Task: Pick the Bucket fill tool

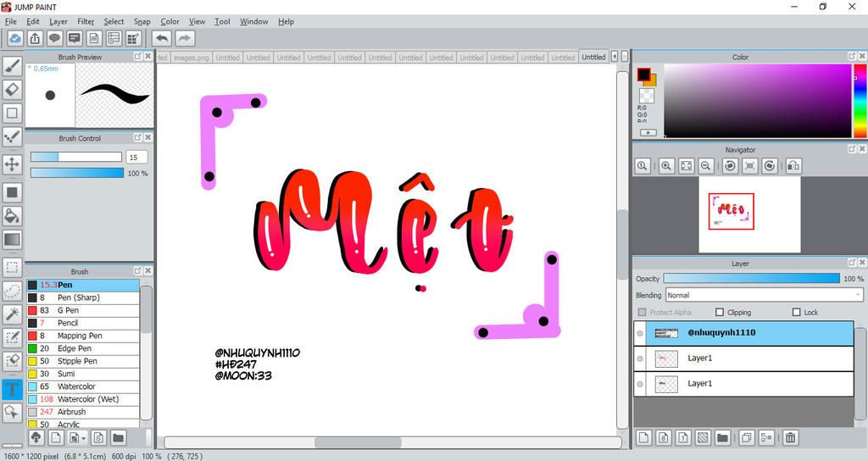Action: [x=12, y=216]
